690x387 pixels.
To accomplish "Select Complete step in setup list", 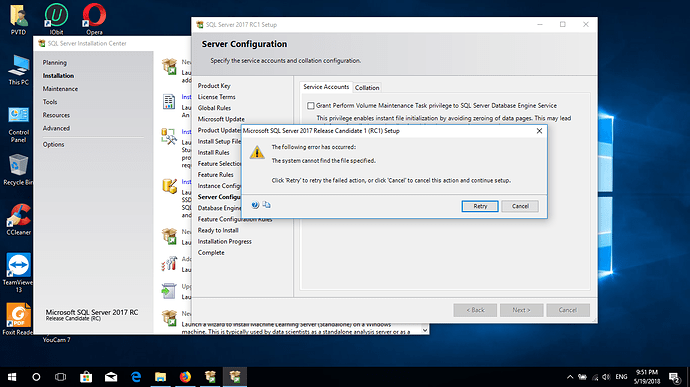I will click(x=211, y=253).
